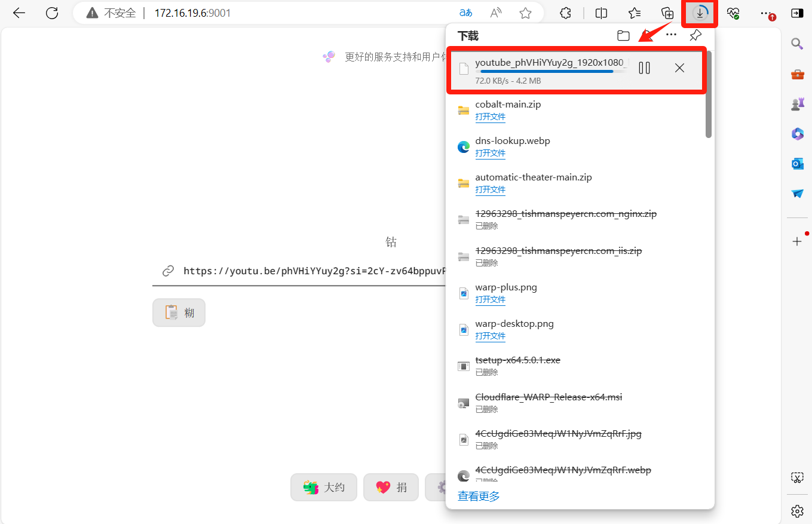Cancel the youtube file download
The width and height of the screenshot is (812, 524).
coord(679,68)
